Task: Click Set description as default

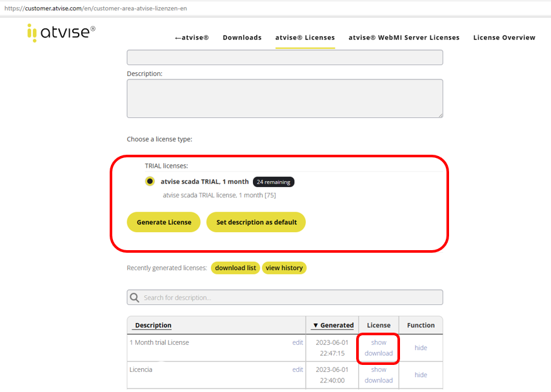Action: pyautogui.click(x=256, y=222)
